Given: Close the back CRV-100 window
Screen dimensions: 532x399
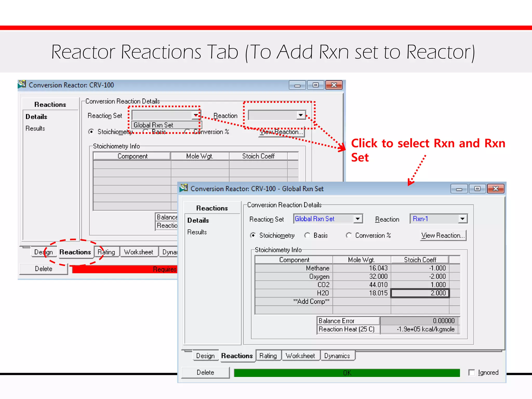Looking at the screenshot, I should (334, 85).
